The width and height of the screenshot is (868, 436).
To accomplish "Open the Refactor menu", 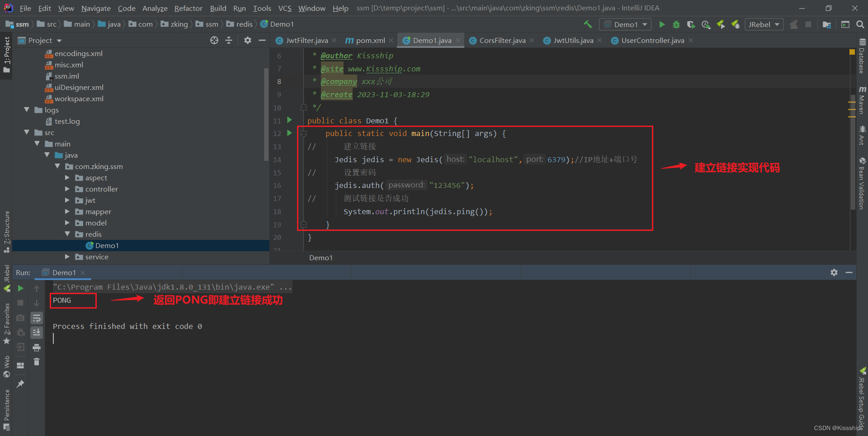I will click(x=188, y=8).
